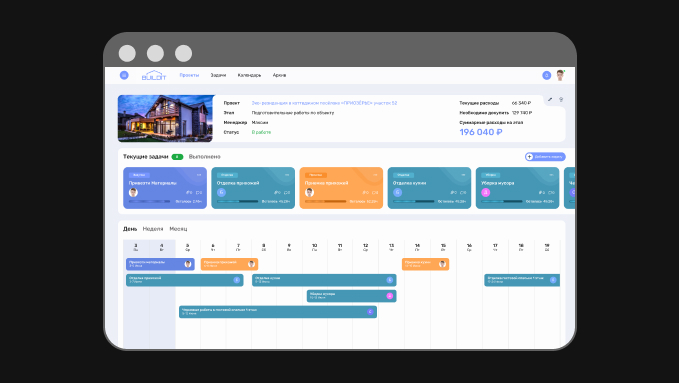Click progress bar on Привезти материалы card
The height and width of the screenshot is (383, 679).
click(x=149, y=201)
